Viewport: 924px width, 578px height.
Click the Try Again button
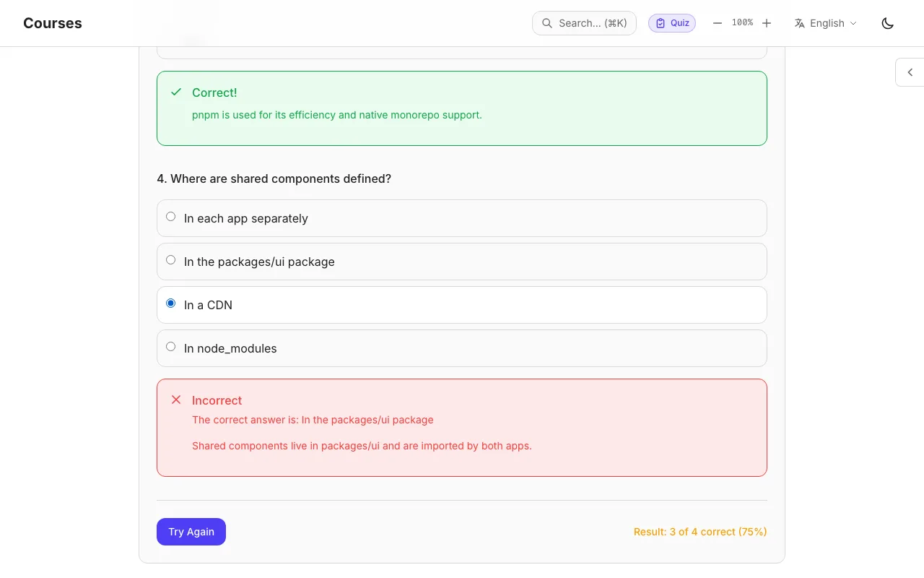tap(191, 532)
